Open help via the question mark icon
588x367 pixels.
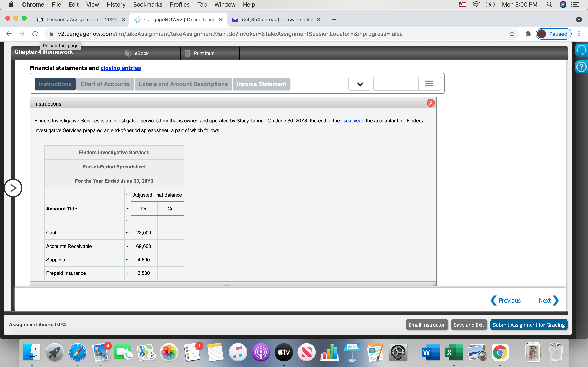[582, 67]
